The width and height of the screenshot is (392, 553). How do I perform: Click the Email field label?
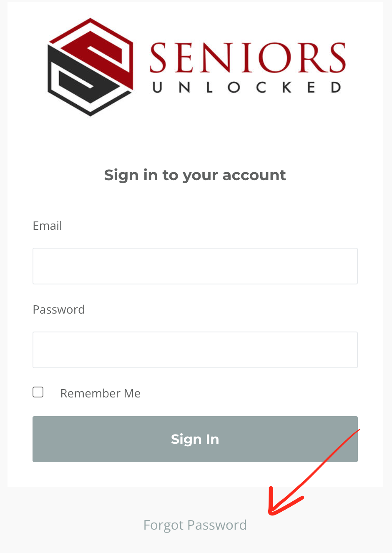pos(48,226)
